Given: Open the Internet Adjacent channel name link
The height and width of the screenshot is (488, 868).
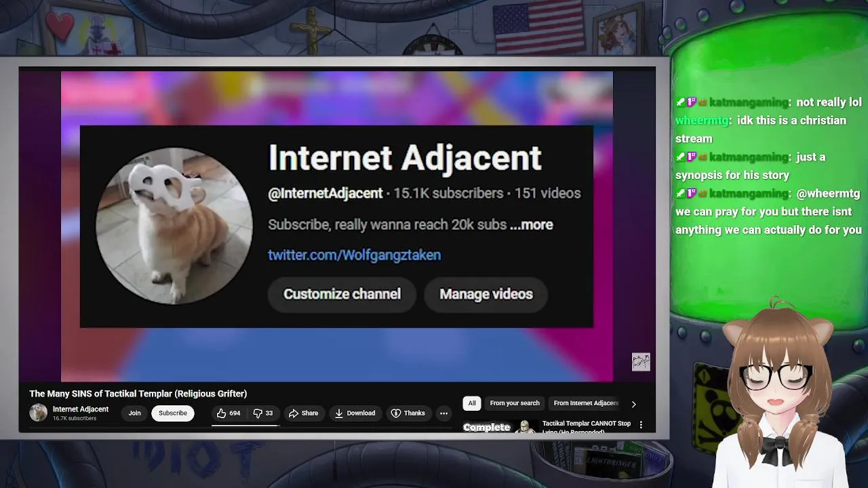Looking at the screenshot, I should click(x=81, y=409).
